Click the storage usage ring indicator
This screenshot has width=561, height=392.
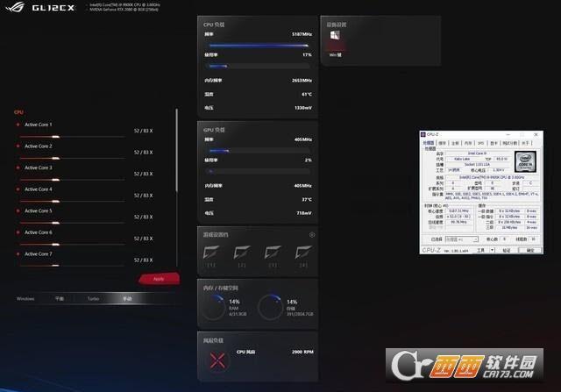(x=270, y=305)
